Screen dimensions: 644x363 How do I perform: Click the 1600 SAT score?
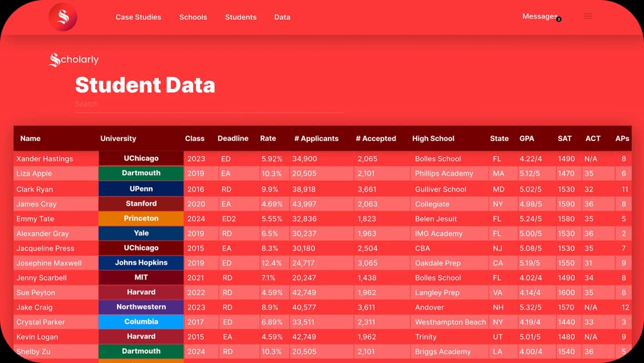[566, 293]
